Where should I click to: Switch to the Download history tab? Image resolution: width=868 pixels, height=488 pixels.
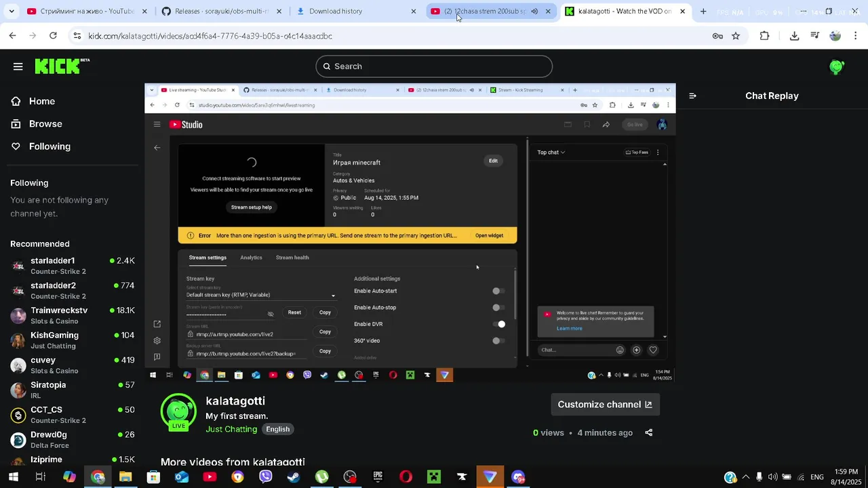(x=356, y=12)
